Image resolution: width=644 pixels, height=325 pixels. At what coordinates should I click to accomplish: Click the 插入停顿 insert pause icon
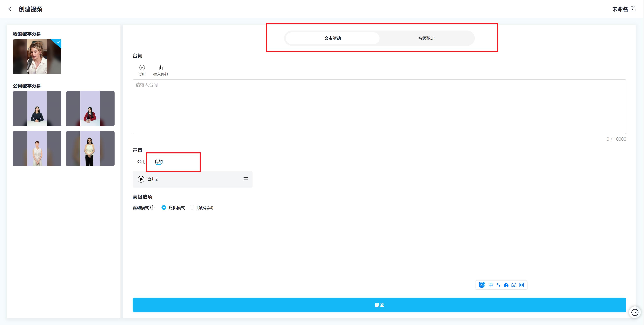coord(161,68)
